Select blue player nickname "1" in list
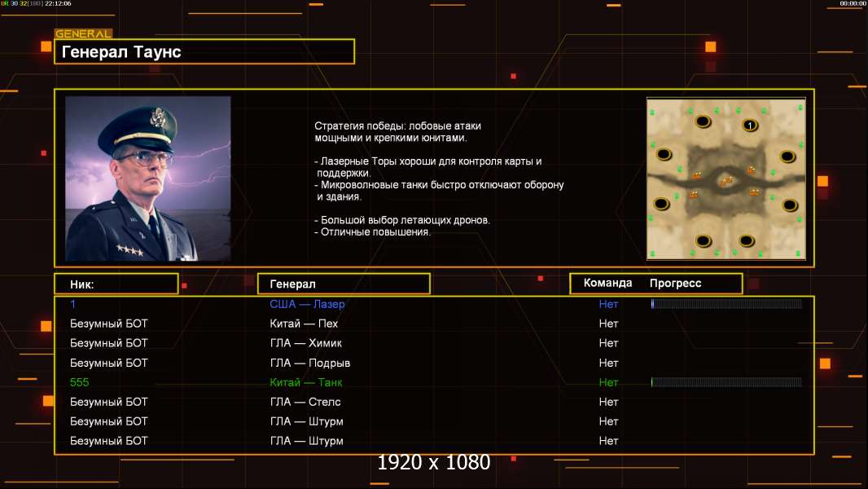 73,304
